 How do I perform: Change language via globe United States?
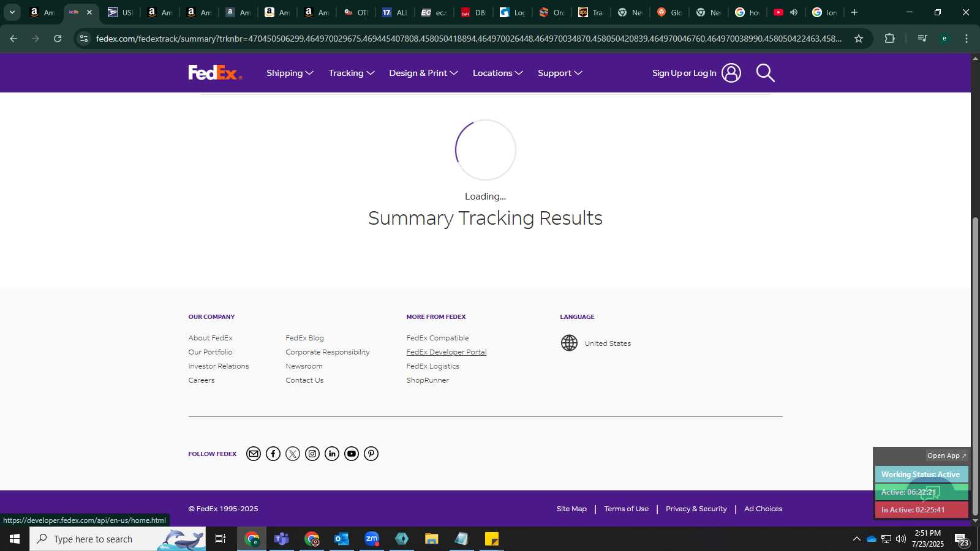point(595,343)
